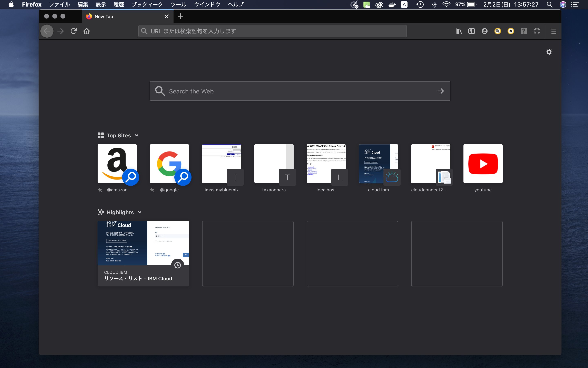Collapse the Highlights section
Image resolution: width=588 pixels, height=368 pixels.
[x=140, y=212]
